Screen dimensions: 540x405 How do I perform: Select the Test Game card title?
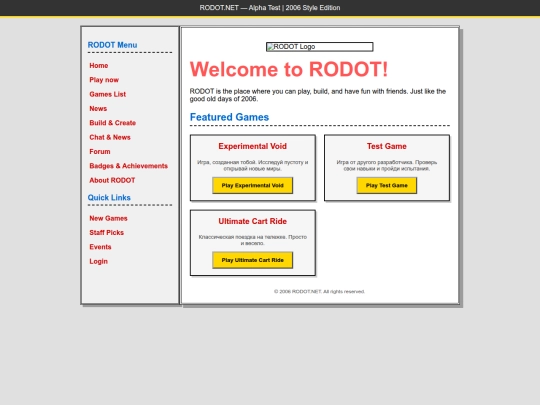click(386, 146)
